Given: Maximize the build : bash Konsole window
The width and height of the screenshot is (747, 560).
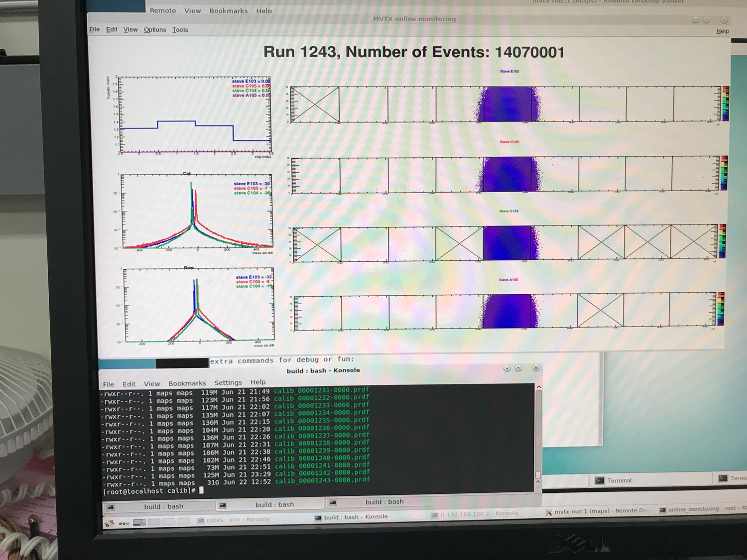Looking at the screenshot, I should [518, 368].
